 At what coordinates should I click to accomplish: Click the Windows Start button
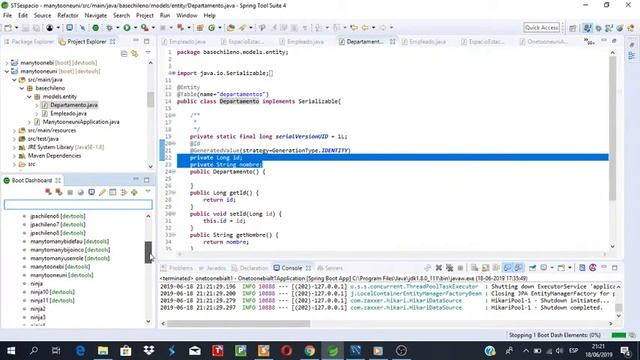[x=11, y=351]
